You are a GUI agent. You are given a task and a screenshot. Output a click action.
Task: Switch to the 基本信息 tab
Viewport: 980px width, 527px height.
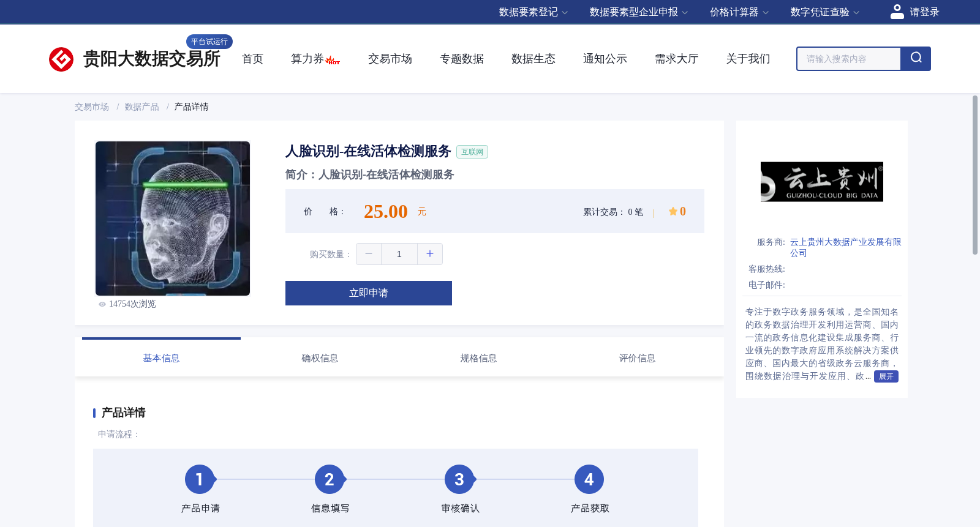pyautogui.click(x=161, y=358)
